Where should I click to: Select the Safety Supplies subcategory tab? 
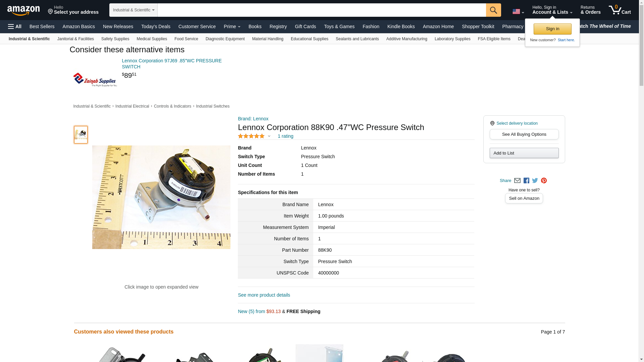click(x=115, y=39)
